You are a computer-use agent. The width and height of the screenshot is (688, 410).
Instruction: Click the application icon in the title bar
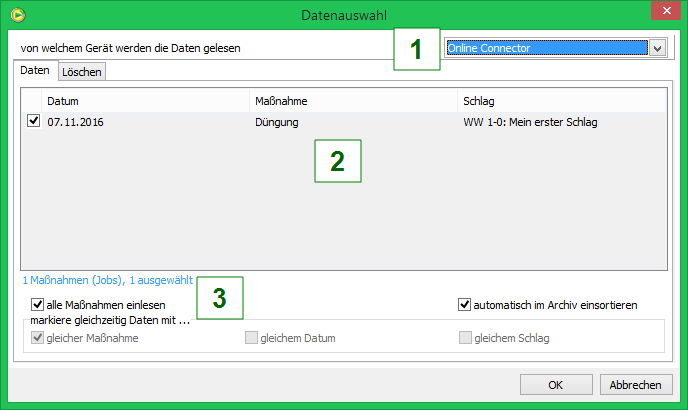point(16,14)
